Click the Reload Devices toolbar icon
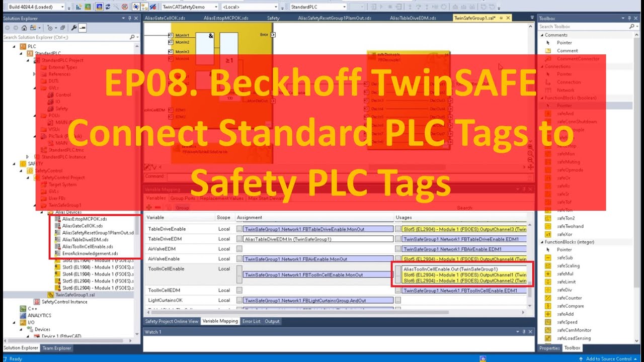 pos(108,7)
